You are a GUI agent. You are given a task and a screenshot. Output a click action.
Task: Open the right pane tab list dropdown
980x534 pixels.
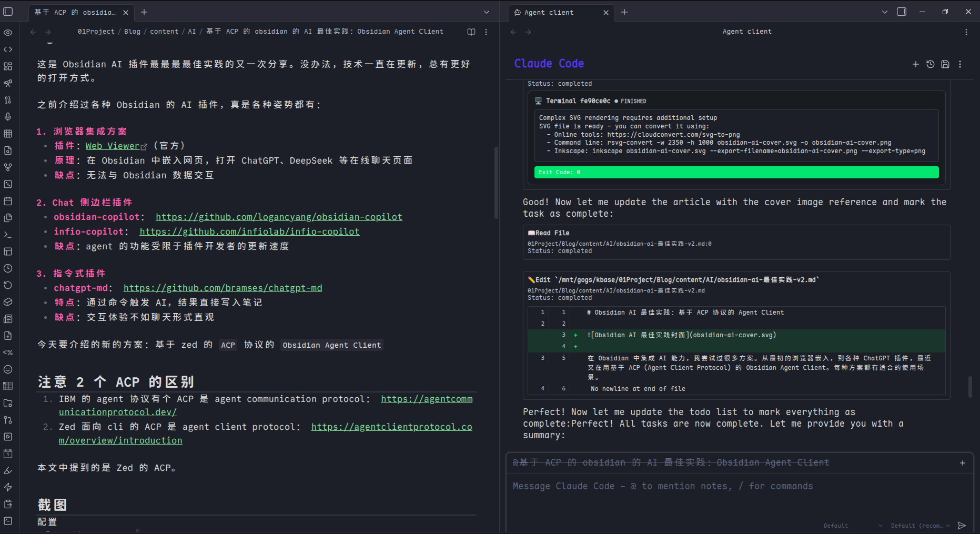[885, 12]
